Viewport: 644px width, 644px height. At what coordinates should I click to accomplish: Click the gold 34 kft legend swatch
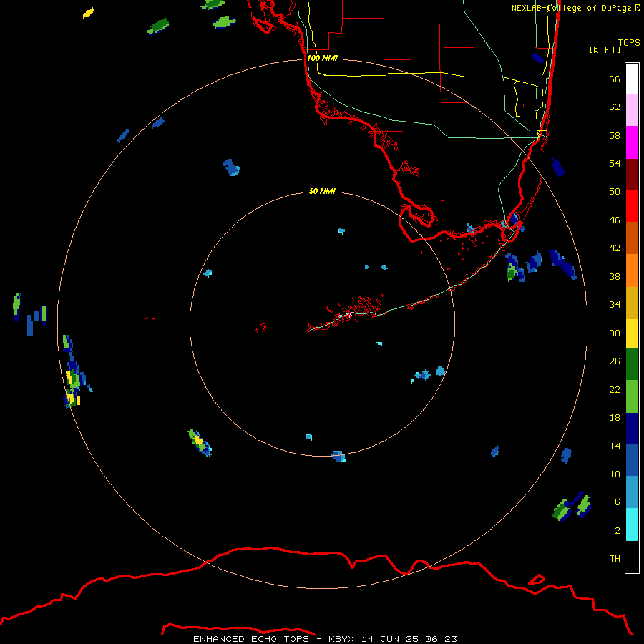click(632, 303)
